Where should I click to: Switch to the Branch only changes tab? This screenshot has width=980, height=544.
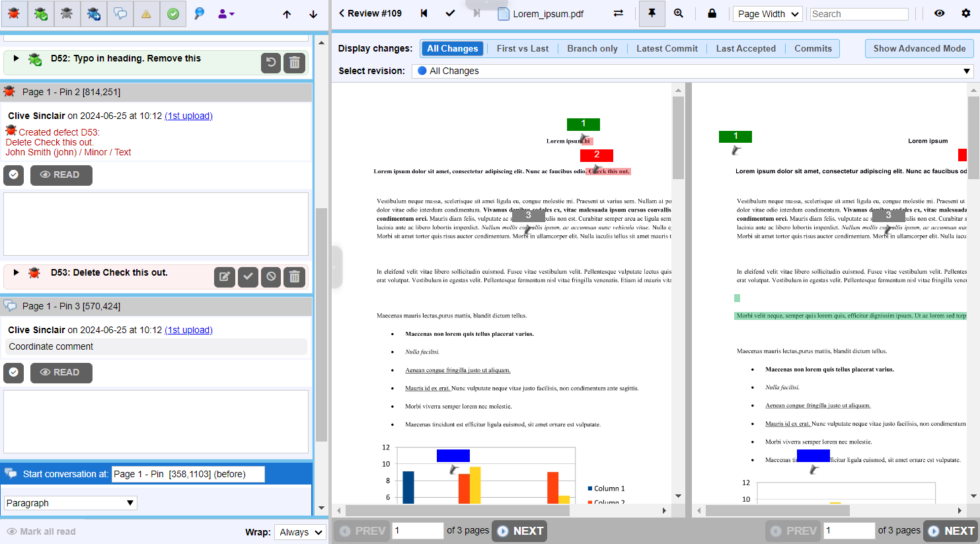[592, 48]
